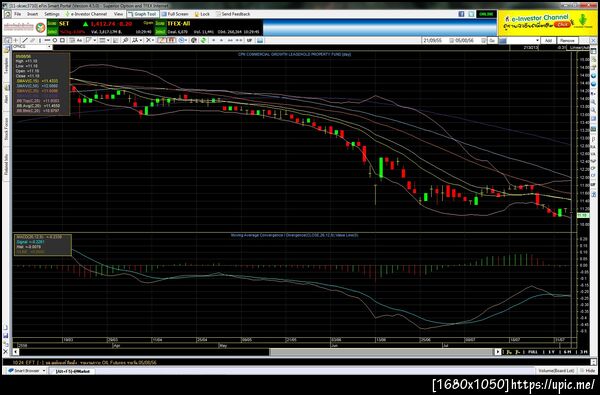This screenshot has height=395, width=600.
Task: Select the rectangle drawing tool
Action: coord(62,40)
